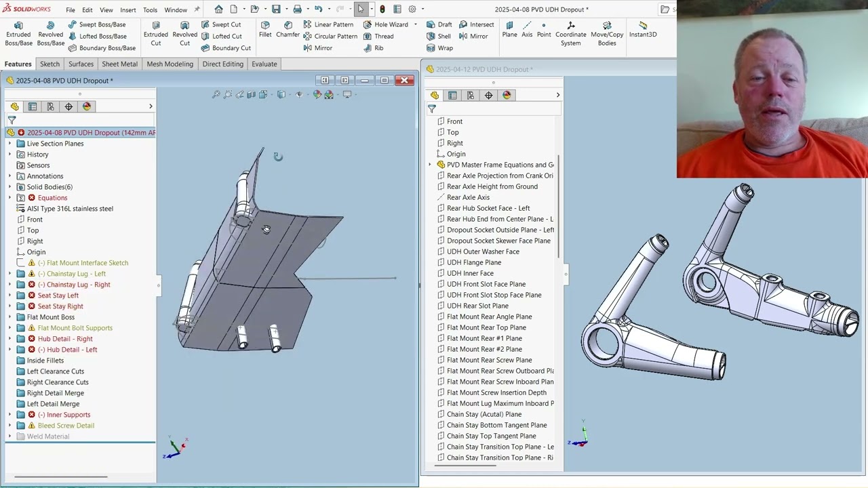Select the Rib tool
The width and height of the screenshot is (868, 488).
click(374, 48)
